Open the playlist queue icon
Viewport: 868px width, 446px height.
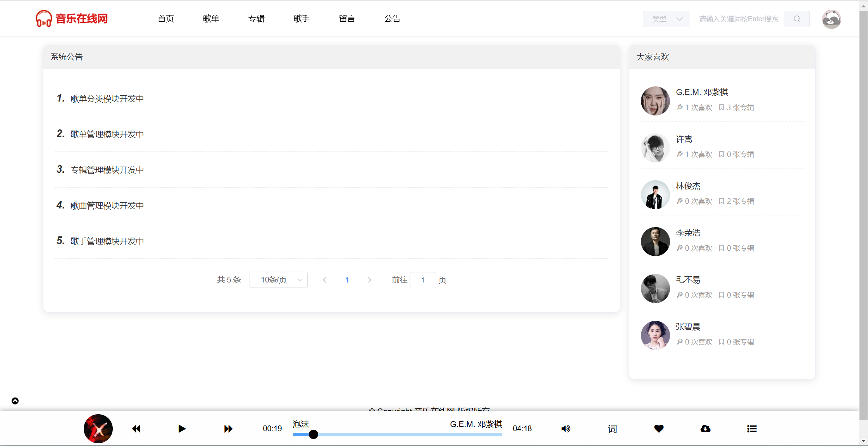pos(752,429)
